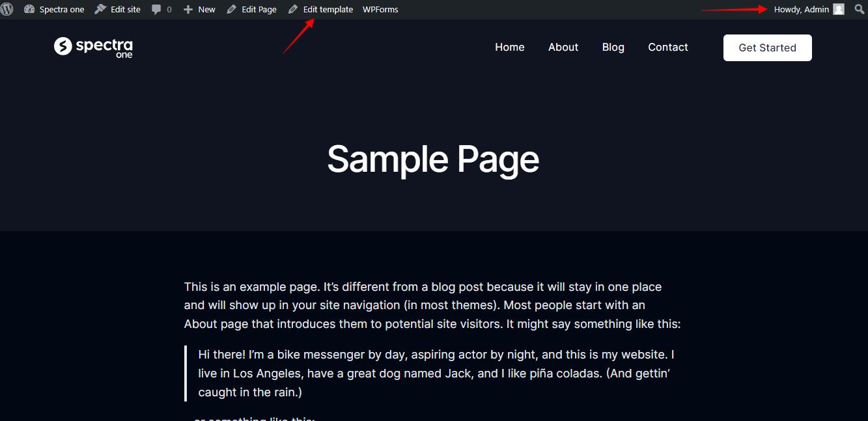Select Blog in the site navigation
The height and width of the screenshot is (421, 868).
tap(613, 47)
